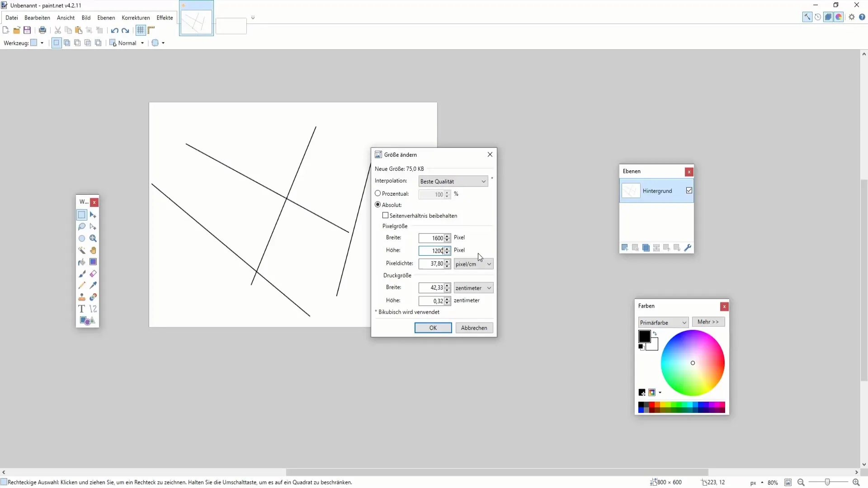Viewport: 868px width, 488px height.
Task: Toggle Hintergrund layer visibility
Action: tap(689, 190)
